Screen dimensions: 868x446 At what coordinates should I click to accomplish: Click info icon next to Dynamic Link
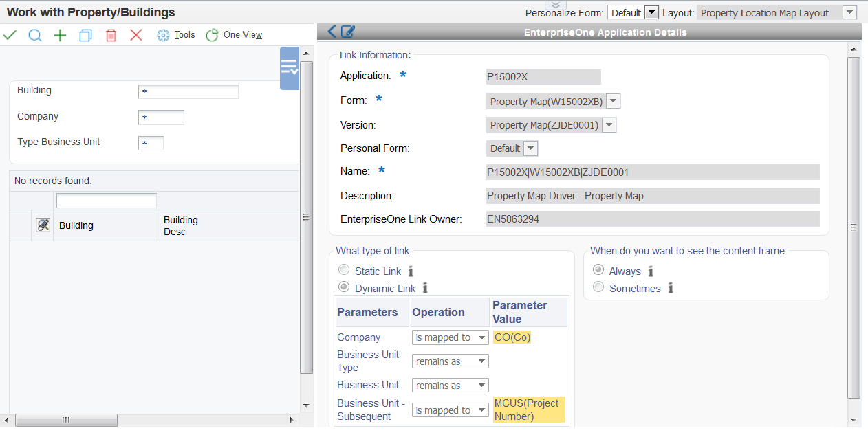click(x=425, y=289)
